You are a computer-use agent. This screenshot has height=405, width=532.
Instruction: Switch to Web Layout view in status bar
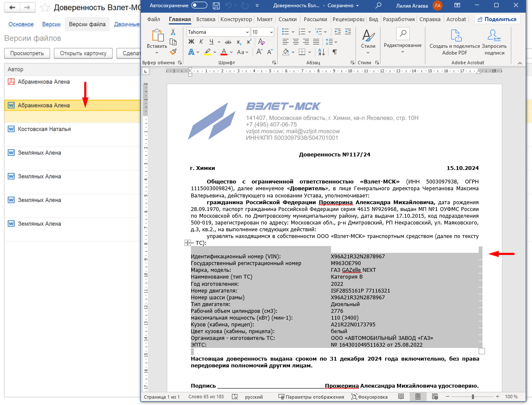click(x=435, y=397)
